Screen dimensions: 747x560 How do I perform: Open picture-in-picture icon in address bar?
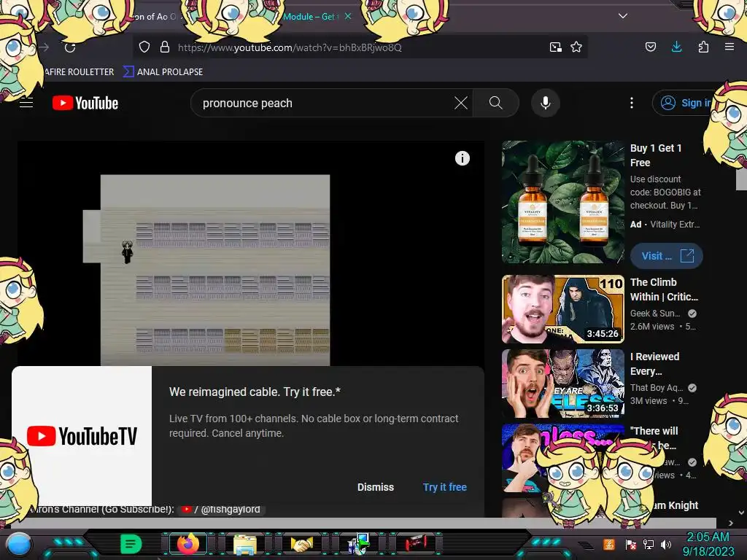[x=555, y=47]
